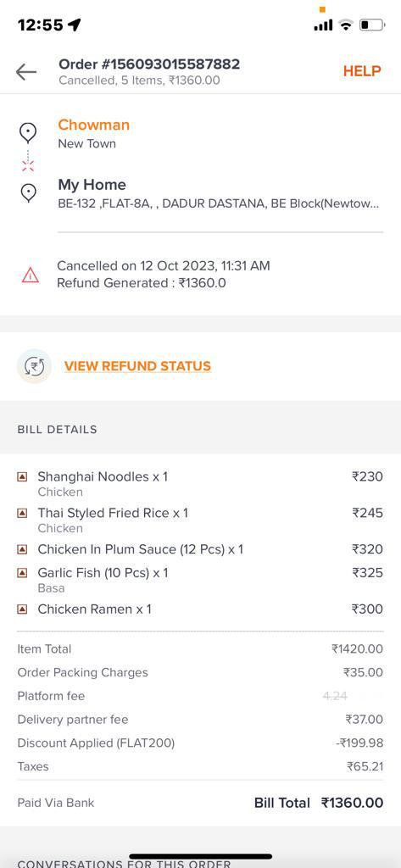Tap the My Home delivery address line
Viewport: 401px width, 868px height.
click(x=219, y=203)
